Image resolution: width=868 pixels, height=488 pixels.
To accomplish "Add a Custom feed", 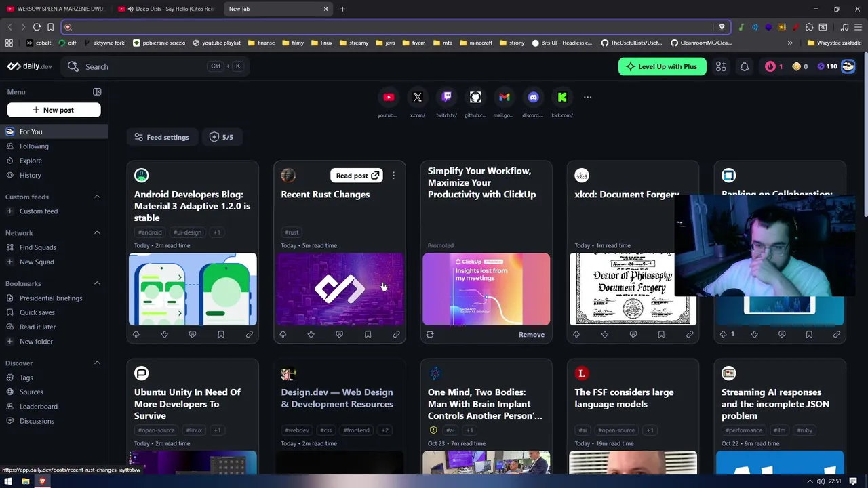I will coord(54,211).
